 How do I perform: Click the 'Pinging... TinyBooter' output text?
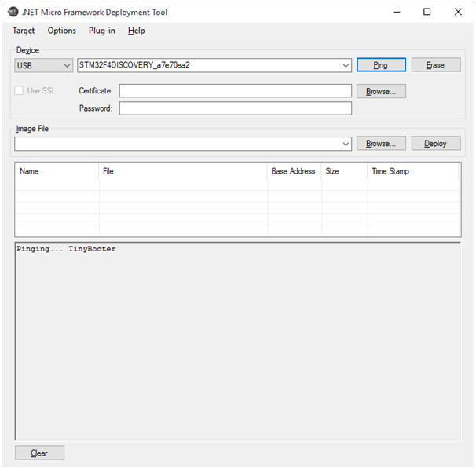tap(66, 249)
